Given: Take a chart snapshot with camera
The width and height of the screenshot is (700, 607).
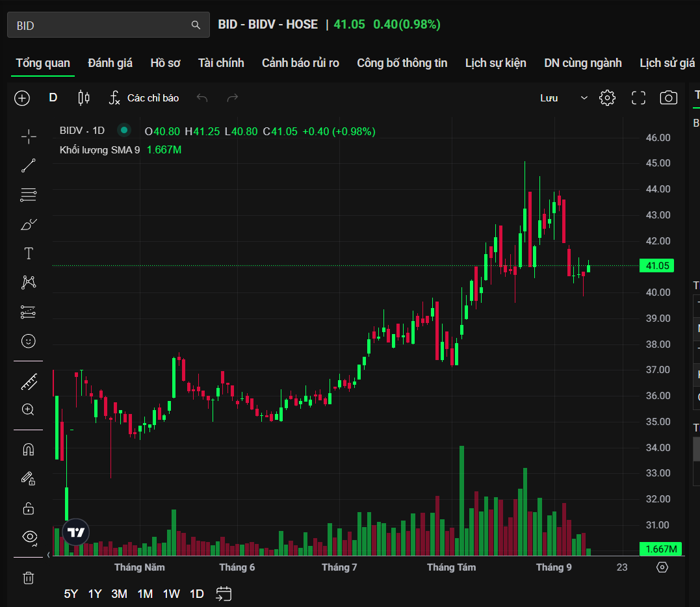Looking at the screenshot, I should (x=668, y=97).
